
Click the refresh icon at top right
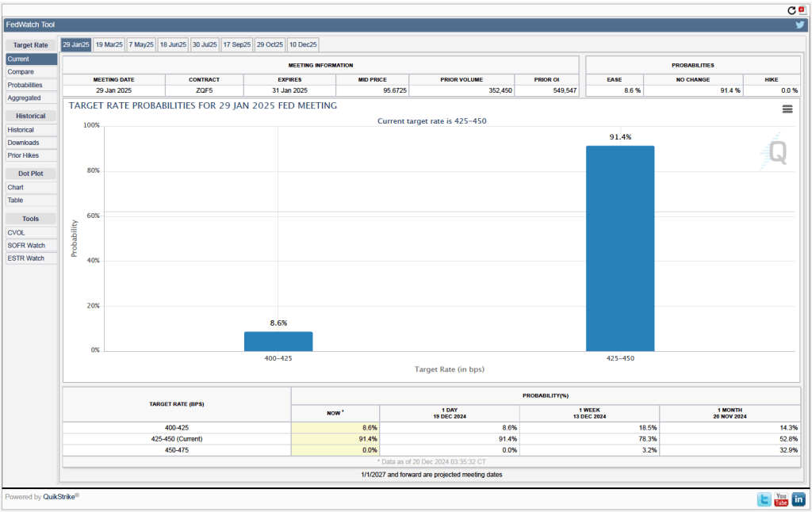[791, 10]
